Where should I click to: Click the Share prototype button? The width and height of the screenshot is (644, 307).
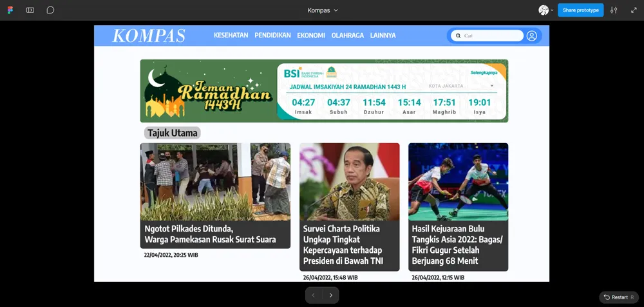(x=580, y=10)
